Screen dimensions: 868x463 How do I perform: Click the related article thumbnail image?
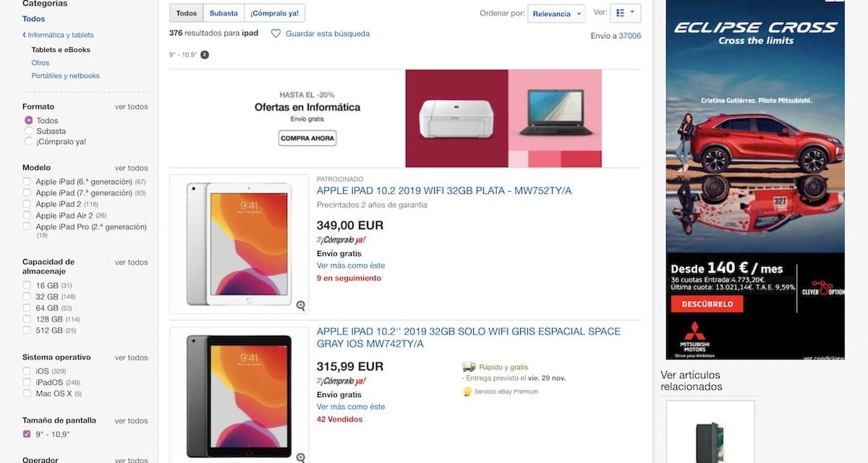709,434
